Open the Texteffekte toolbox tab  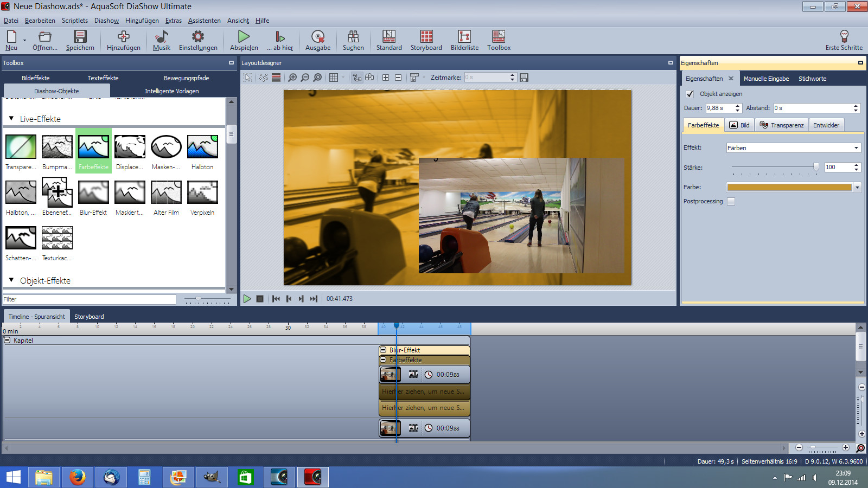click(103, 78)
